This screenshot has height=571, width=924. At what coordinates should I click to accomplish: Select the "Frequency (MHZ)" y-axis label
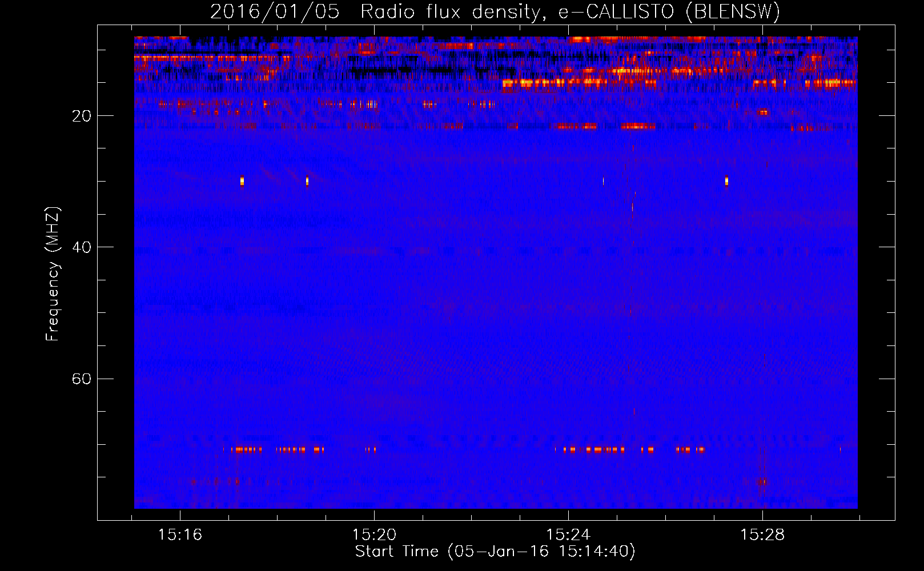click(52, 274)
